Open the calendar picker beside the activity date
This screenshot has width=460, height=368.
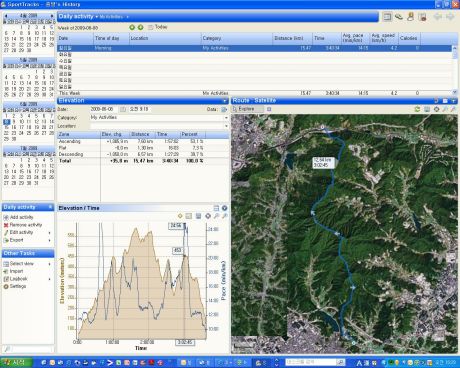click(x=123, y=109)
